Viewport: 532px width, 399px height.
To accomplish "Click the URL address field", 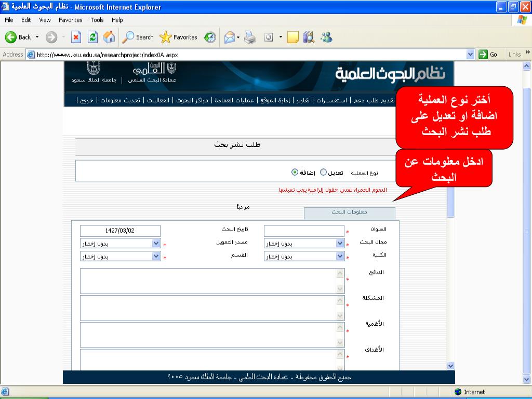I will click(x=251, y=55).
